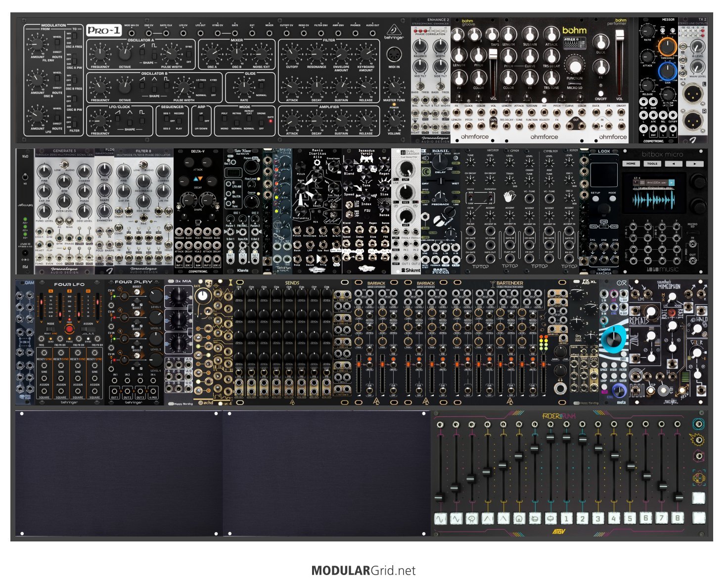Click the pink polygon jack on FaderPunk
728x581 pixels.
tap(698, 455)
